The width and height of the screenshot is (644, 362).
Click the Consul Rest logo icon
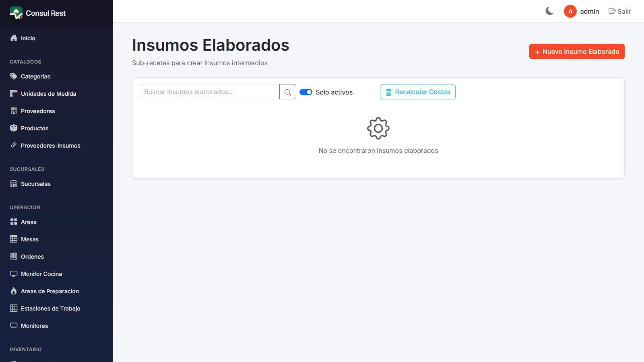coord(16,13)
